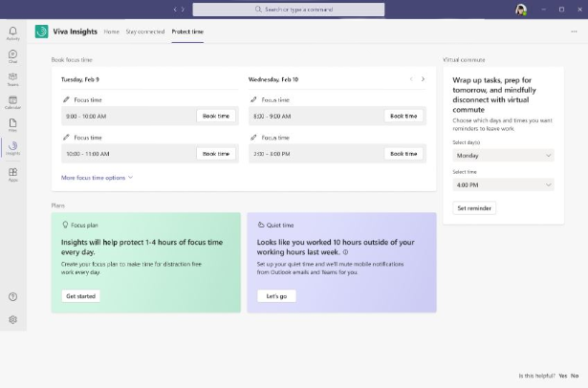Viewport: 588px width, 388px height.
Task: Click the Focus plan lightbulb icon
Action: [65, 225]
